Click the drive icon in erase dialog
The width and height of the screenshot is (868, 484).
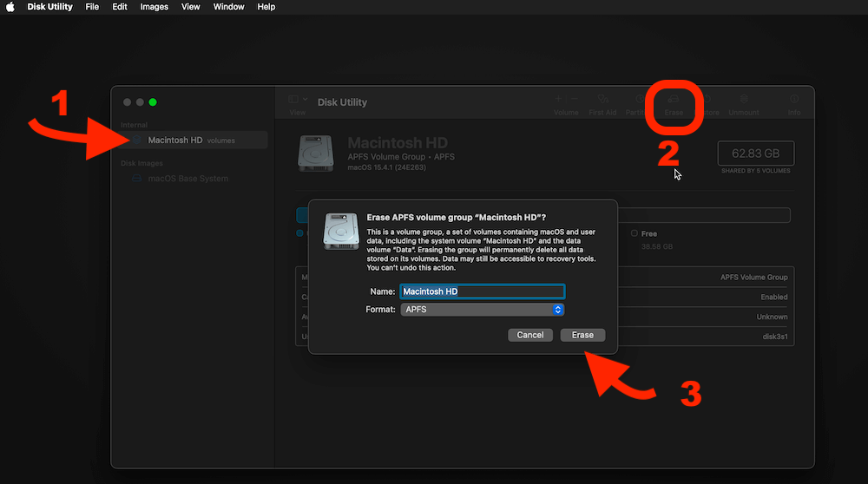[341, 232]
